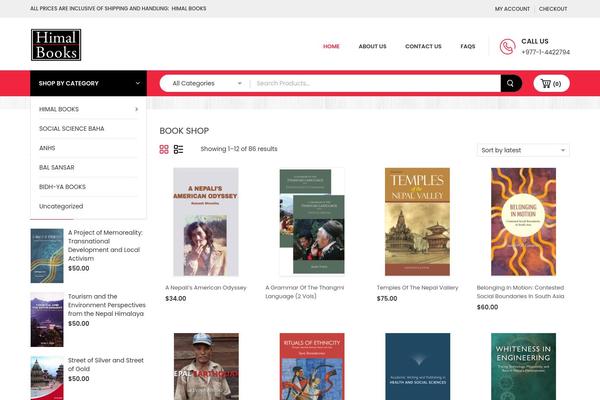
Task: Click the $34.00 price text
Action: click(x=176, y=299)
